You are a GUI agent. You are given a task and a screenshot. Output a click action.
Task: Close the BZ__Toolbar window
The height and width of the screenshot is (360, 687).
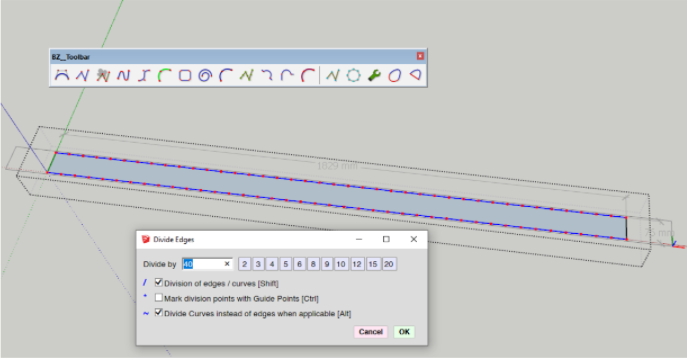[420, 56]
